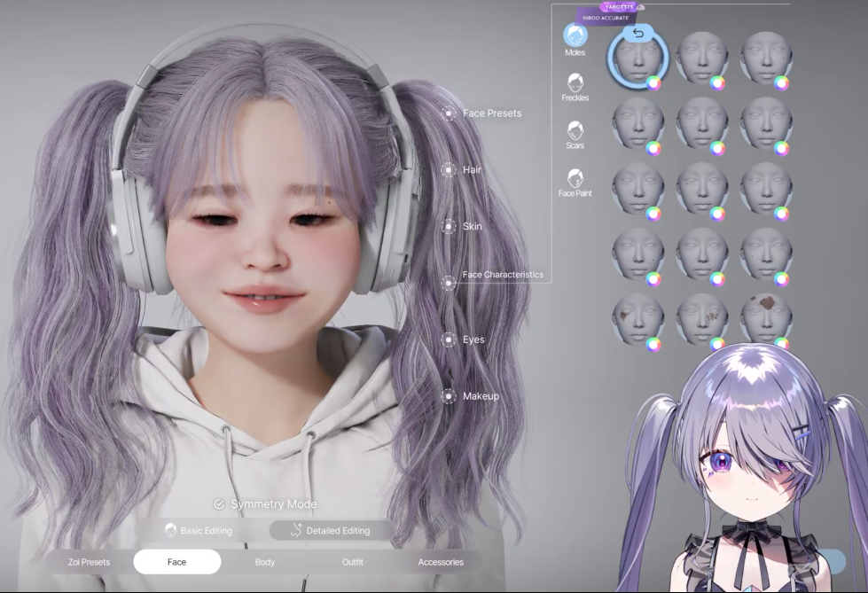
Task: Click the Basic Editing head icon
Action: tap(171, 530)
